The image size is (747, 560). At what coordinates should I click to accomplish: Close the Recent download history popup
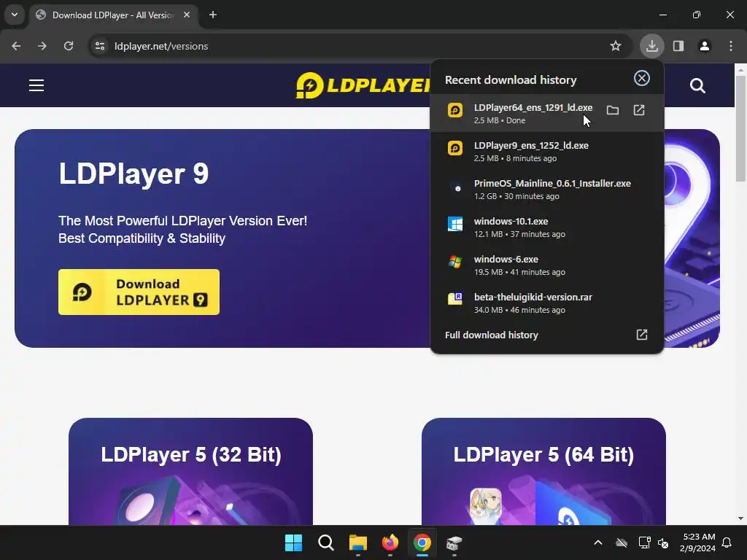pos(642,79)
